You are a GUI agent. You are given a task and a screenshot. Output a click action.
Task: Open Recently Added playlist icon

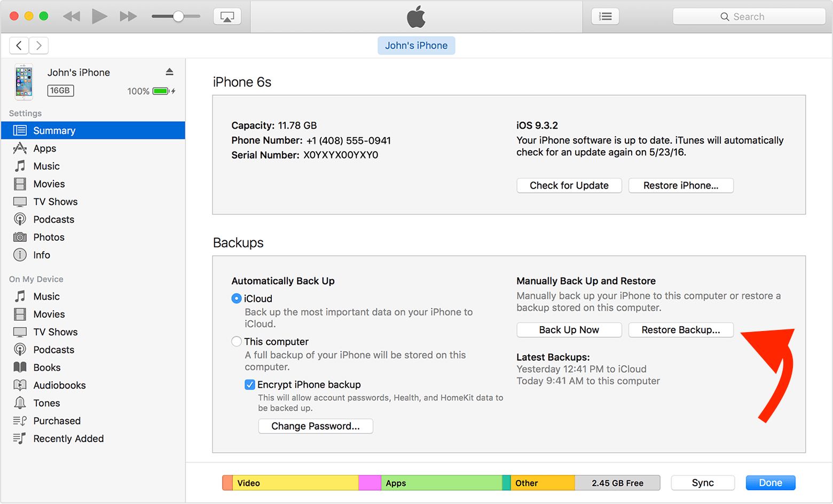coord(20,438)
